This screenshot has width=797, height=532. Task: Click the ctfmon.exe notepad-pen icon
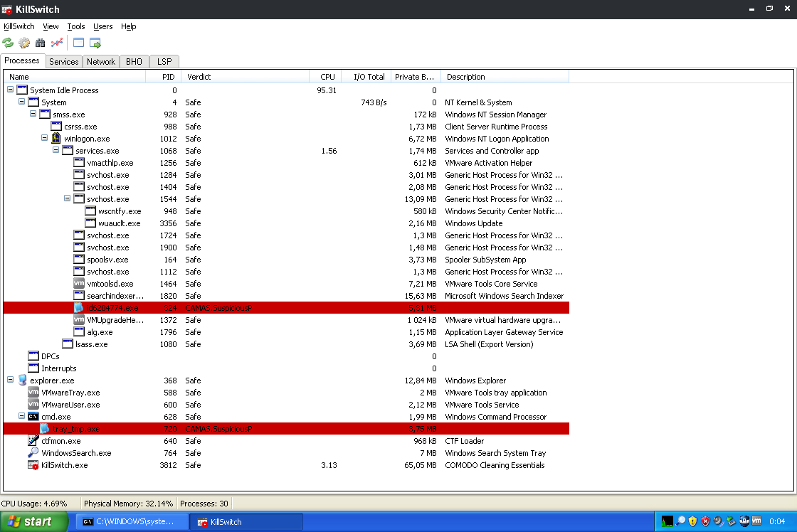[x=33, y=440]
